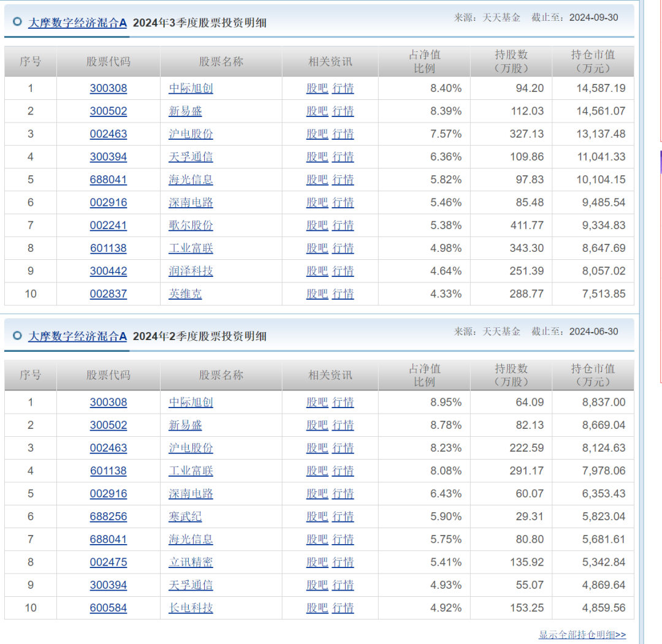Click stock code 300502 in the 2024年2季度 table
This screenshot has width=662, height=644.
coord(108,425)
